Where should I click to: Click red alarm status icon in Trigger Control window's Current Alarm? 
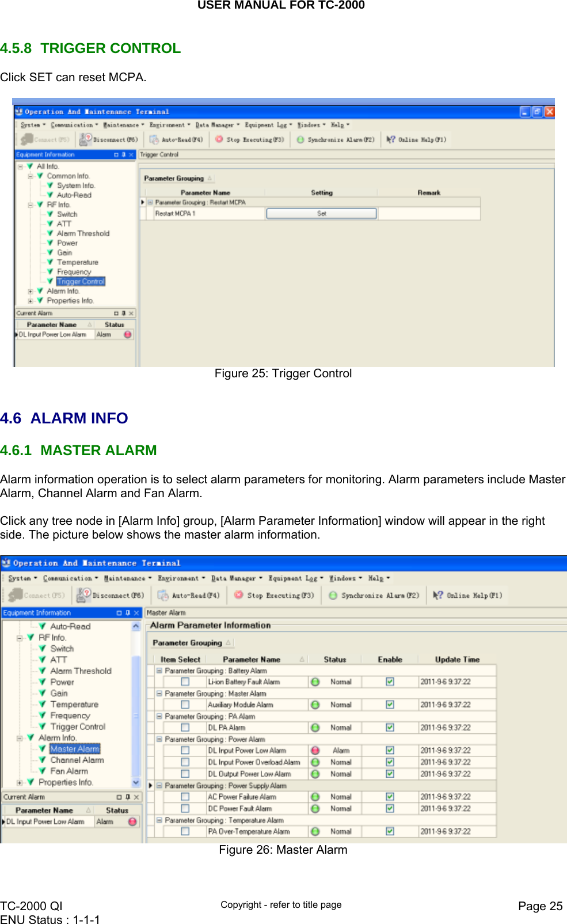click(x=128, y=334)
